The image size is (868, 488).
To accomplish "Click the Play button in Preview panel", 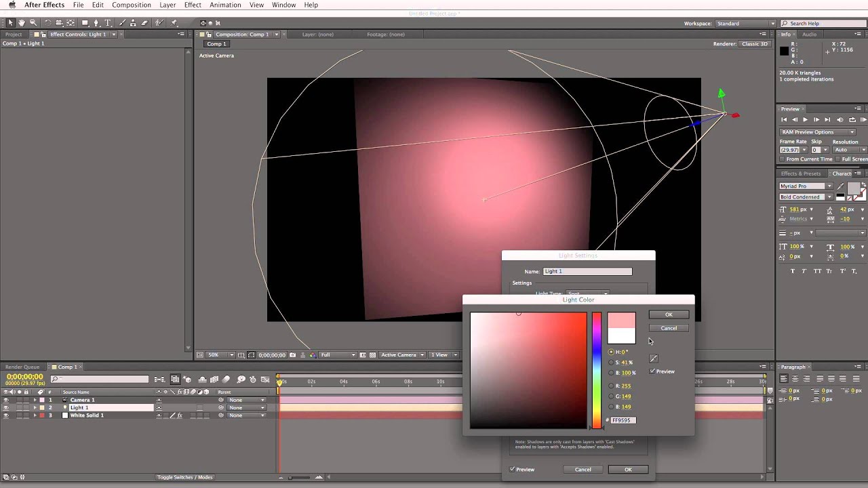I will point(805,120).
